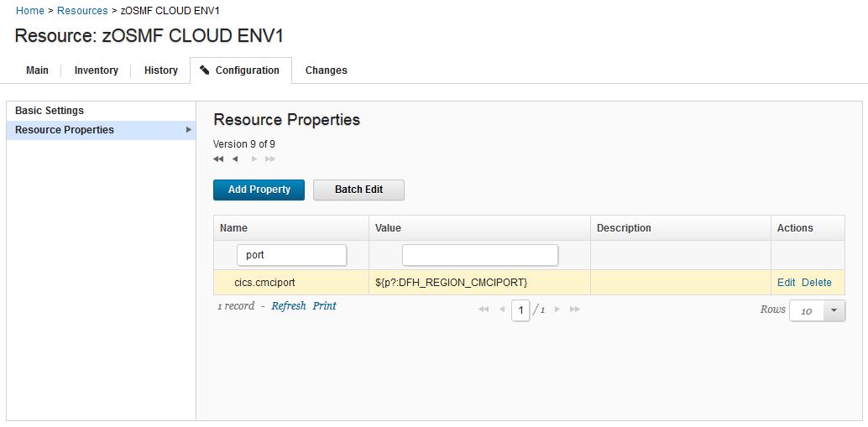Select the Changes tab
868x427 pixels.
[x=327, y=70]
